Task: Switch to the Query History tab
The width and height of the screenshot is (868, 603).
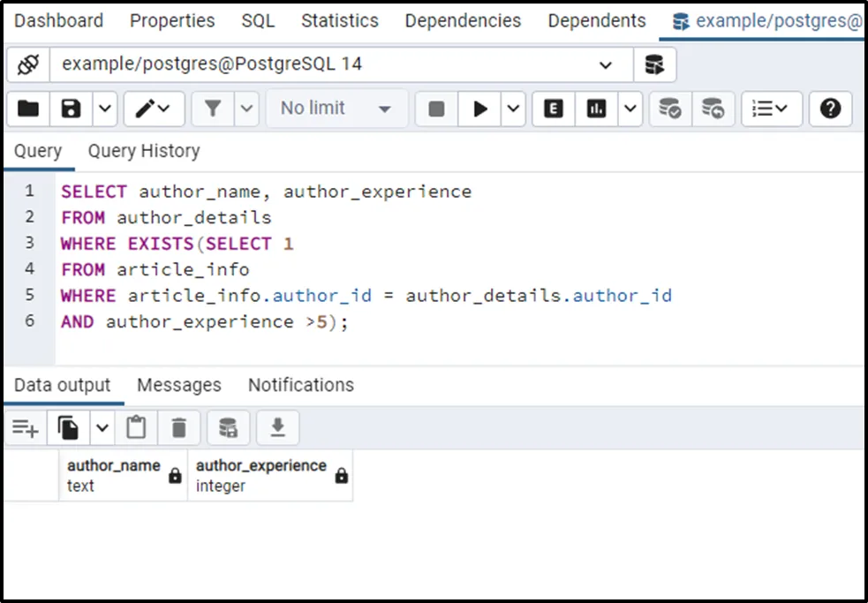Action: tap(144, 151)
